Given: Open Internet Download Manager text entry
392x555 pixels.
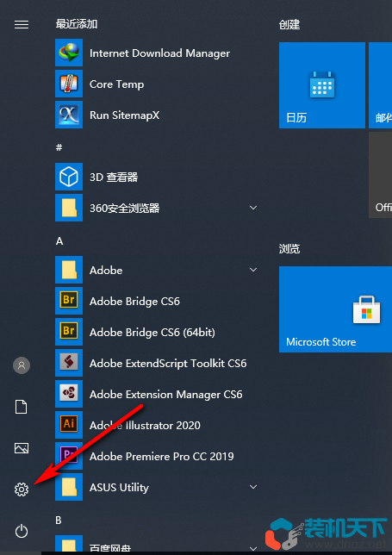Looking at the screenshot, I should pos(159,53).
